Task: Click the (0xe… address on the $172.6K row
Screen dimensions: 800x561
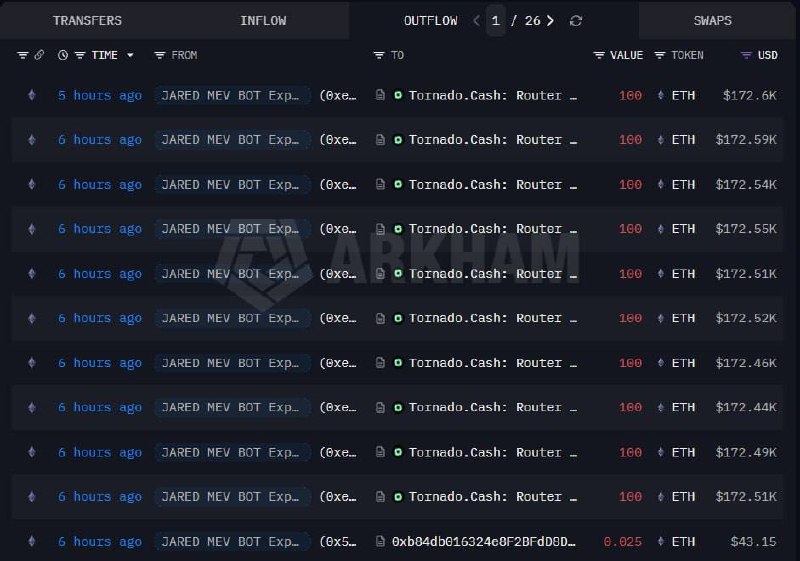Action: (338, 95)
